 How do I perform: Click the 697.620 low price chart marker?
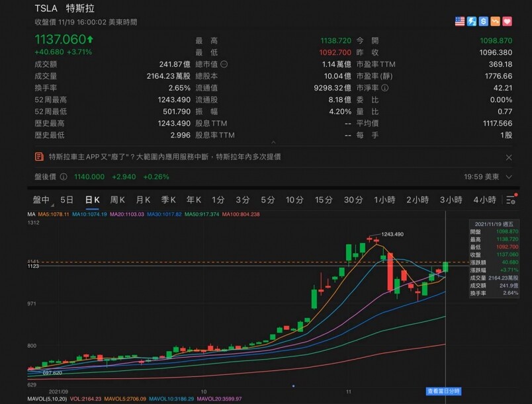tap(52, 373)
